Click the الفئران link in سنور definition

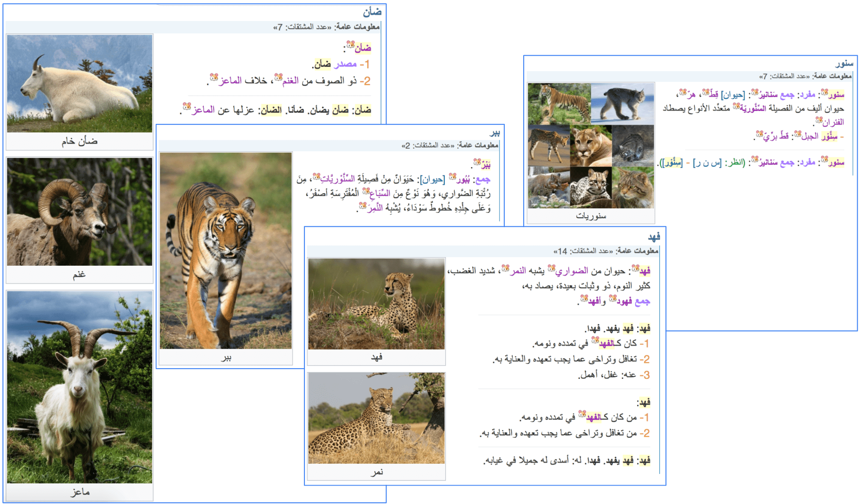pyautogui.click(x=833, y=123)
